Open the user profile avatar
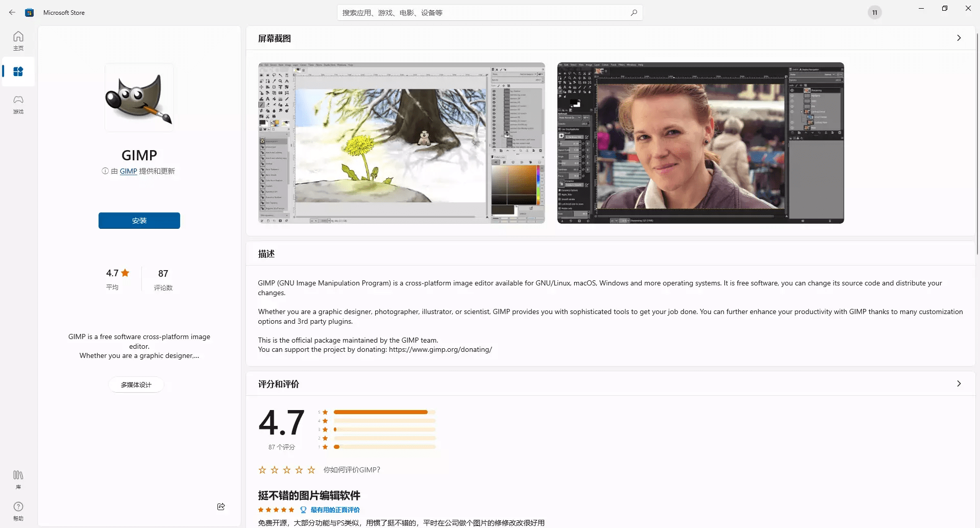Image resolution: width=980 pixels, height=528 pixels. coord(875,13)
